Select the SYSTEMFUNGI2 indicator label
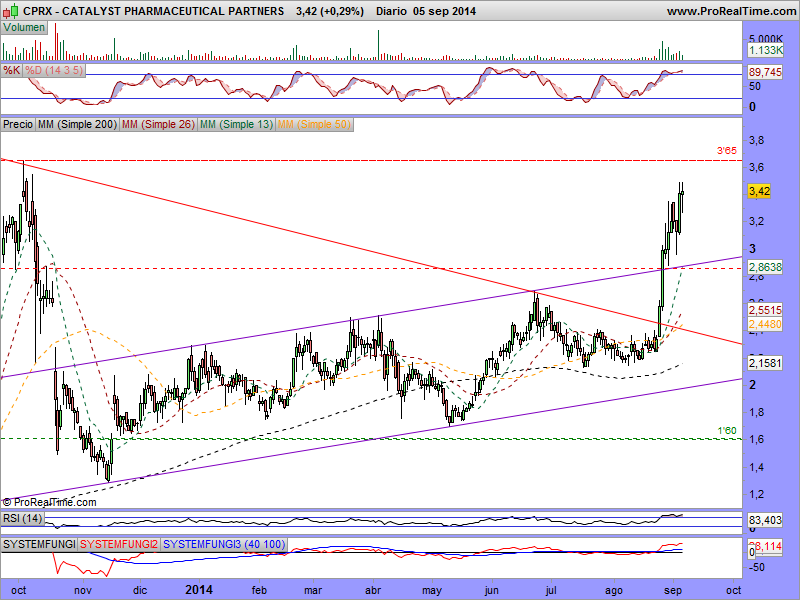Viewport: 800px width, 600px height. [119, 544]
